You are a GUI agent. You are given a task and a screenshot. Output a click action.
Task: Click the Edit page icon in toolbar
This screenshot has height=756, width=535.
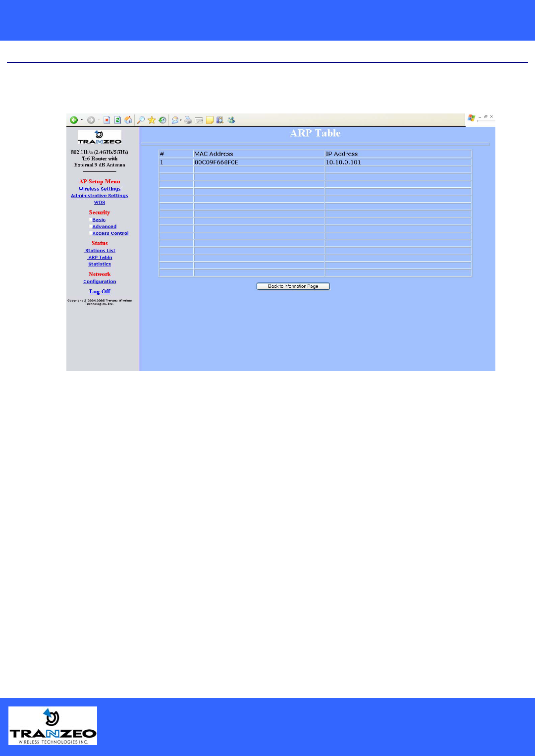pos(199,120)
